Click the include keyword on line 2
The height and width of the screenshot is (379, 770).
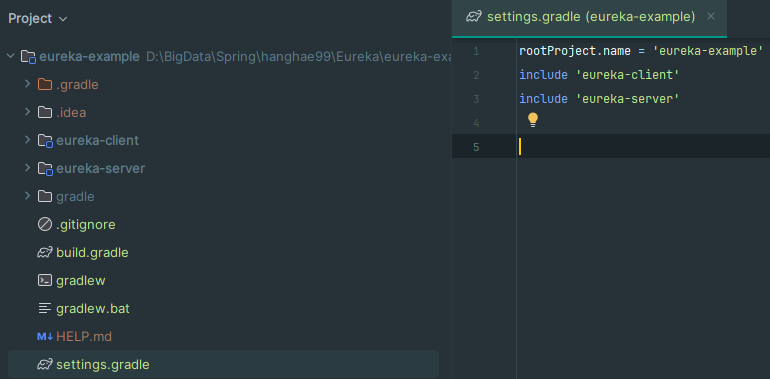pos(544,75)
